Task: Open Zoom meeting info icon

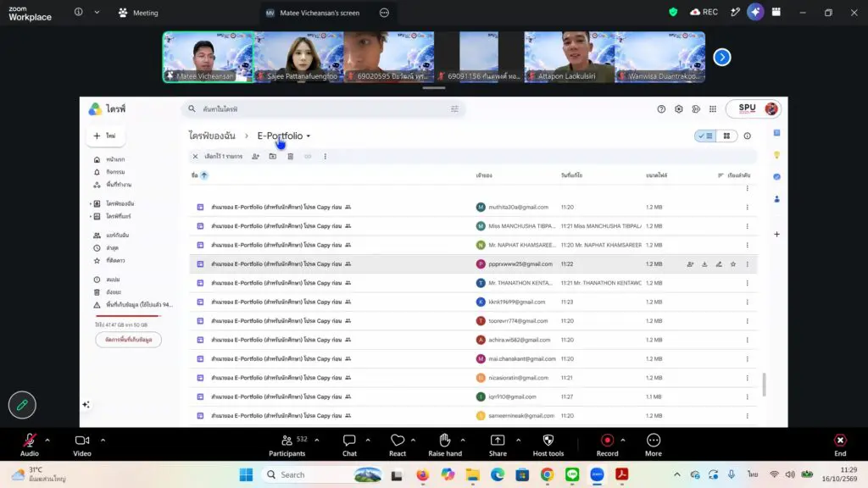Action: pos(79,12)
